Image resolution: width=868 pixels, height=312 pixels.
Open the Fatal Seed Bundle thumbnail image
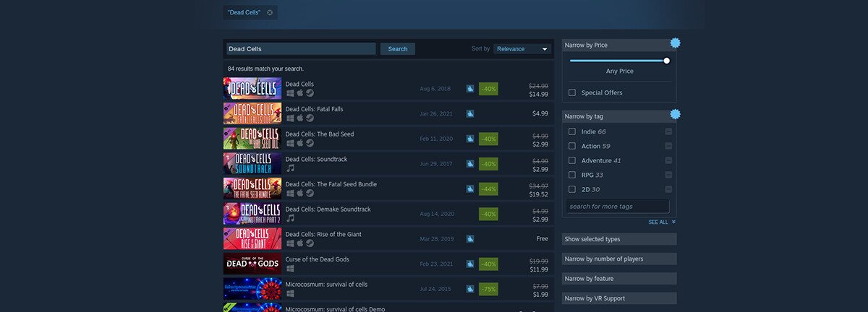pos(252,188)
